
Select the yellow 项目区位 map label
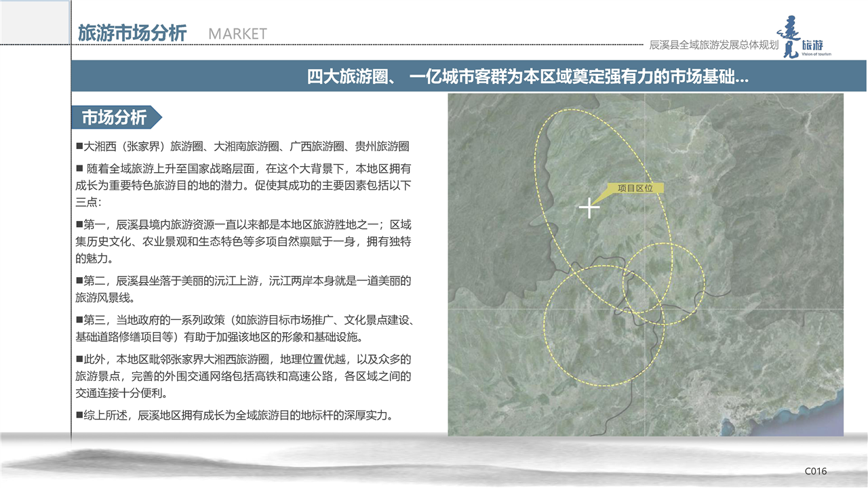(635, 188)
